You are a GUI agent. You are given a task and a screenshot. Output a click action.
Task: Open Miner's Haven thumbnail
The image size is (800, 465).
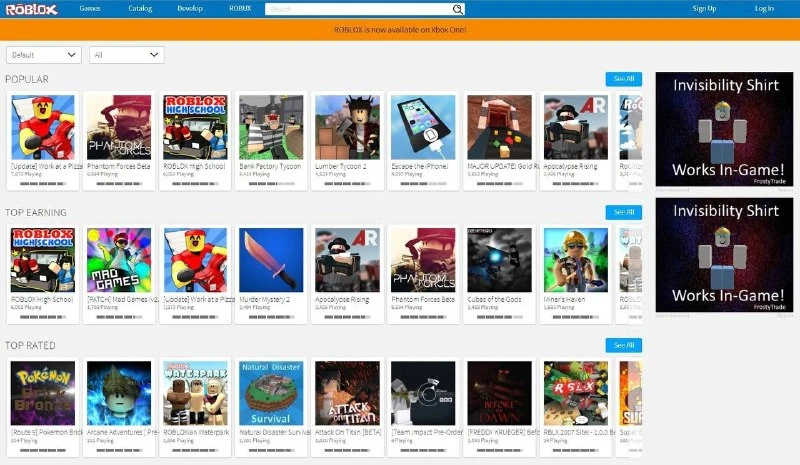point(576,260)
